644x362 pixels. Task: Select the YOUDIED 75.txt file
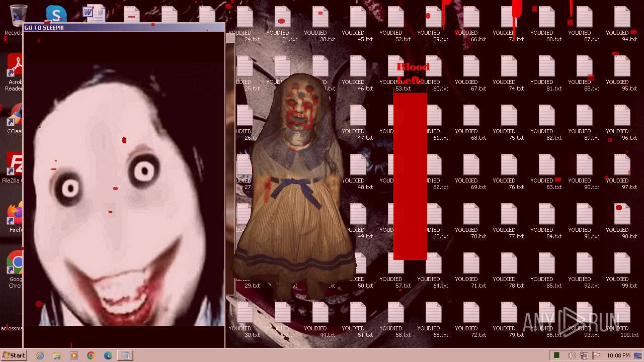509,123
